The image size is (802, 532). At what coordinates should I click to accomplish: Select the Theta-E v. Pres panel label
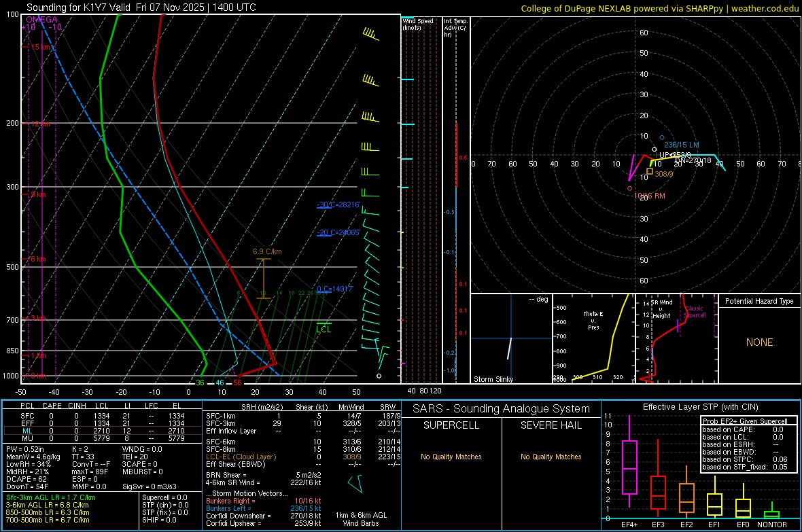click(x=593, y=320)
